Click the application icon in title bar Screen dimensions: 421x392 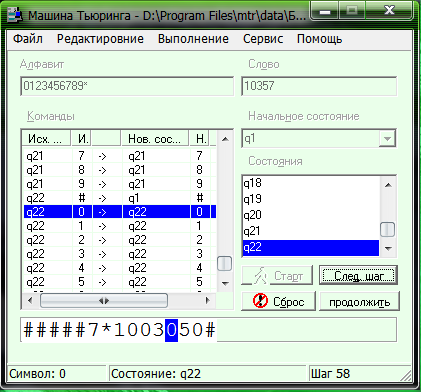pos(15,15)
